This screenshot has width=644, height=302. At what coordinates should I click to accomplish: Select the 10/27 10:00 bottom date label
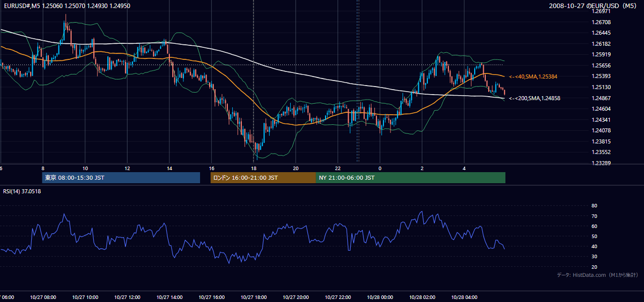85,297
